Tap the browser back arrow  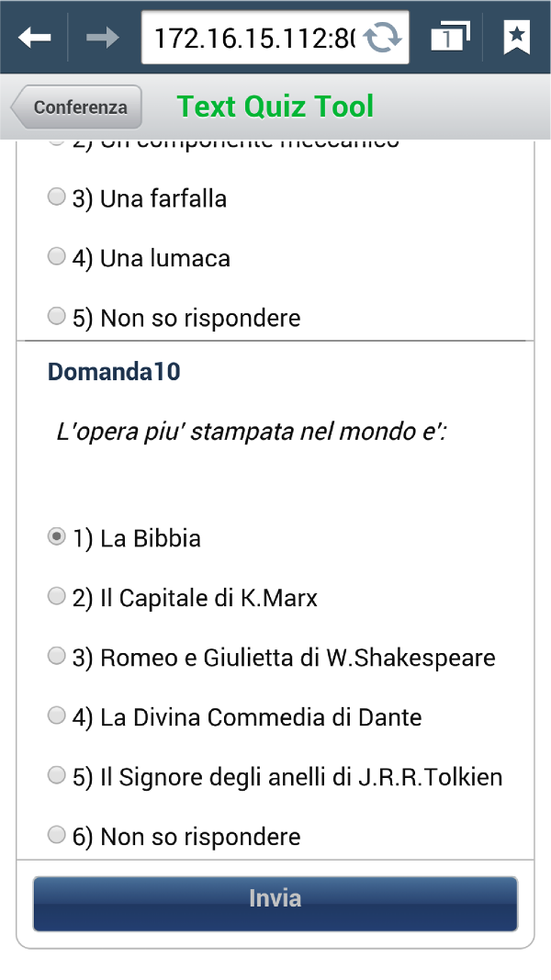[34, 37]
